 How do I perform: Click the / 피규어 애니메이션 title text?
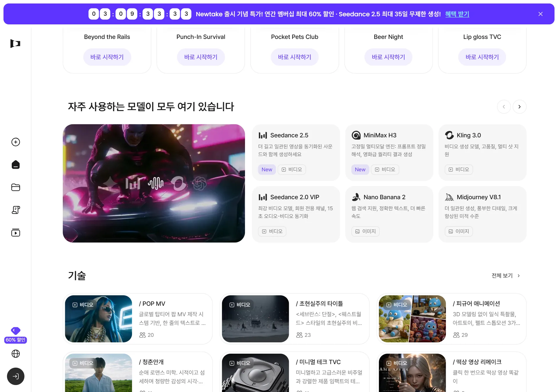(476, 304)
